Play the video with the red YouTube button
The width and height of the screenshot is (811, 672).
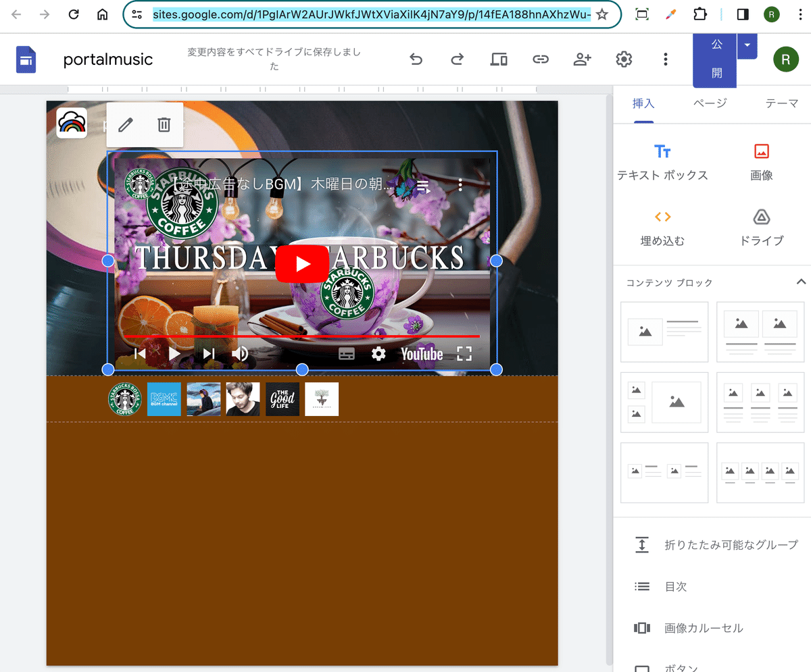coord(302,263)
